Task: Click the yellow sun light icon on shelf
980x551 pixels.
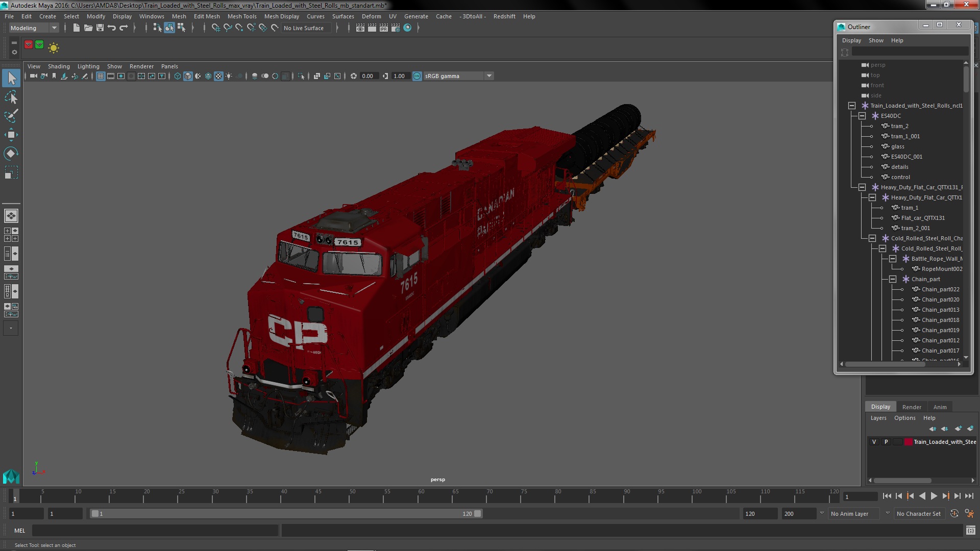Action: [x=54, y=47]
